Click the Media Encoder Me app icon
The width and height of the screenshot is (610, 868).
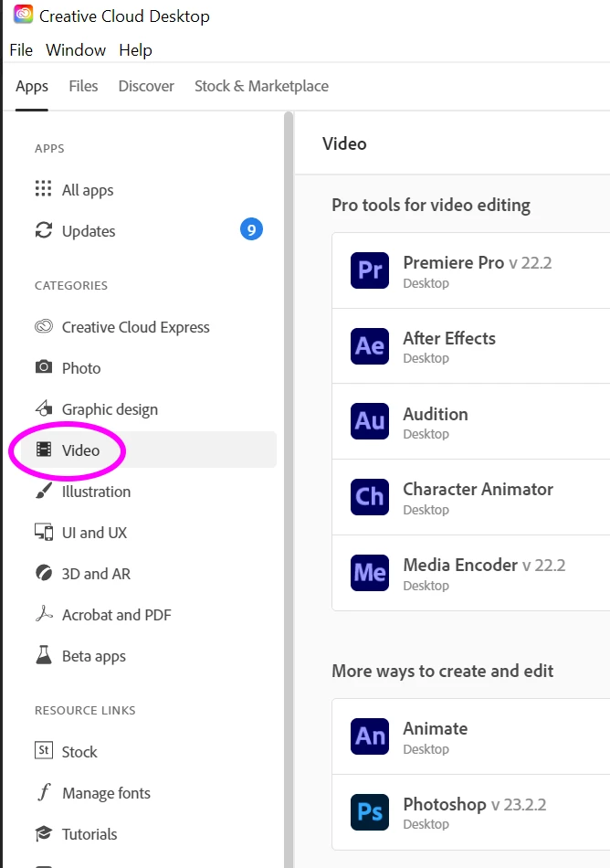pyautogui.click(x=370, y=573)
